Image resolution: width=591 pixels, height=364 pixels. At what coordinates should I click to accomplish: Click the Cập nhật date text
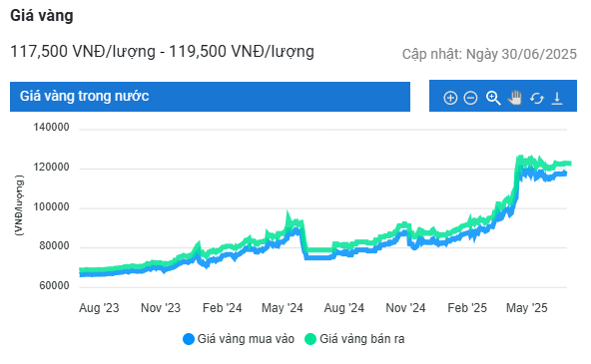[489, 54]
